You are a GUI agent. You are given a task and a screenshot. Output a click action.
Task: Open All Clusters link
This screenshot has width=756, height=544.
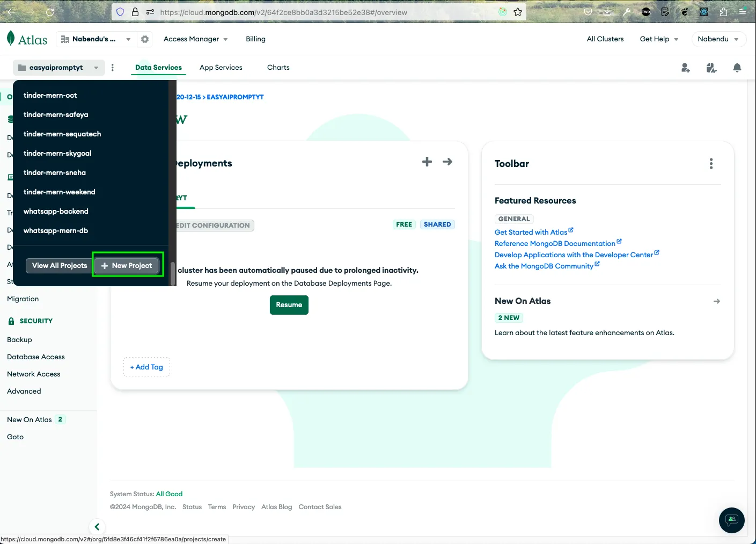tap(605, 39)
